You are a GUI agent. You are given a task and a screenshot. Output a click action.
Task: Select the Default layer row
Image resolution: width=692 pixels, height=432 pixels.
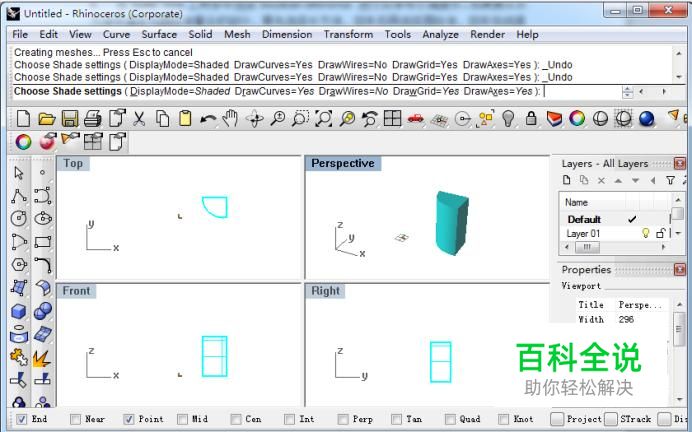coord(616,219)
